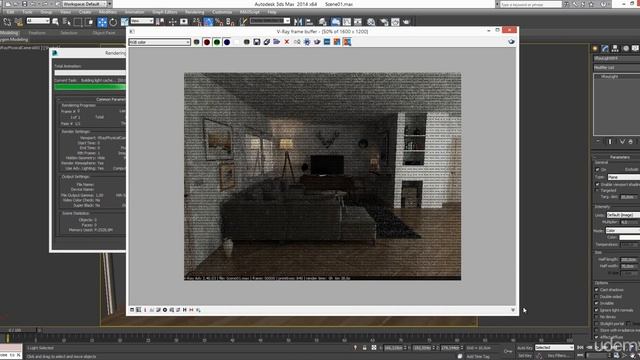Toggle the Targeted checkbox
Image resolution: width=640 pixels, height=360 pixels.
(x=598, y=191)
